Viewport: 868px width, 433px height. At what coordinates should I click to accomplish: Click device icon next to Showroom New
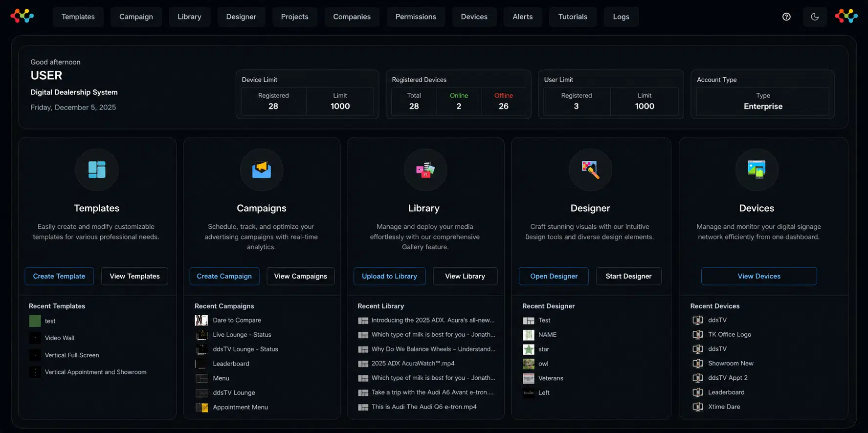click(698, 364)
